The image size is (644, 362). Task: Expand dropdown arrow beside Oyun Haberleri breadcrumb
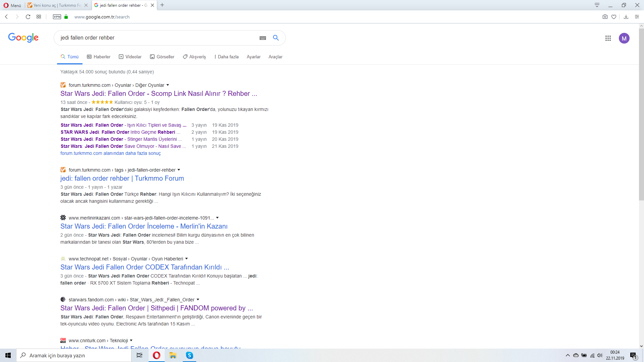186,259
